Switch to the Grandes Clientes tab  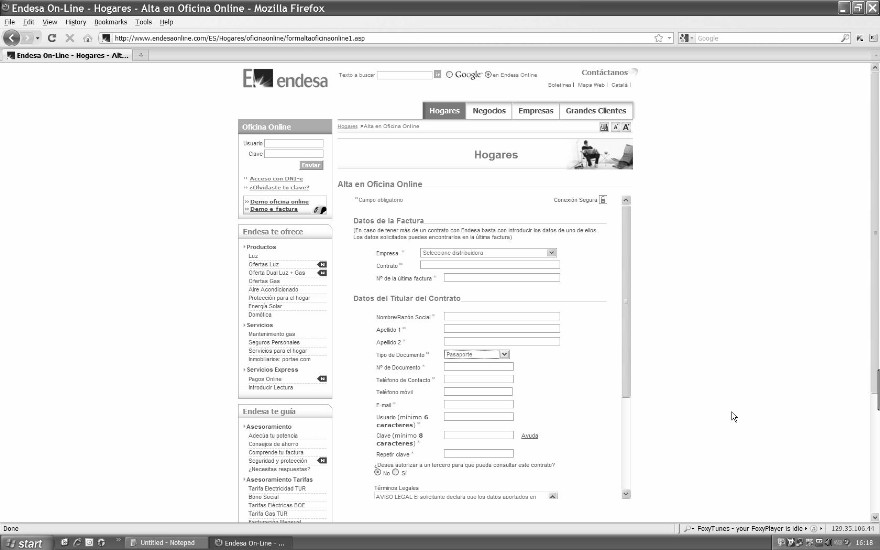(x=596, y=111)
